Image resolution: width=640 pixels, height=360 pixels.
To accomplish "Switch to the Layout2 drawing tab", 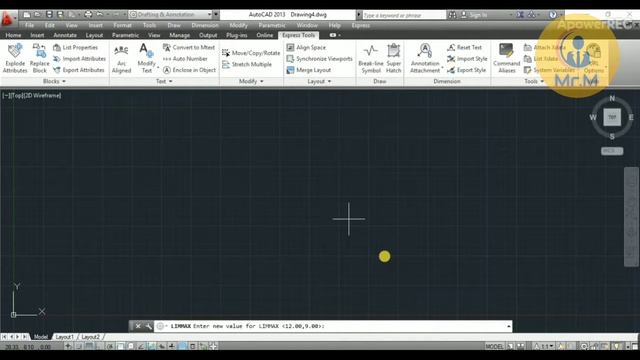I will tap(91, 337).
